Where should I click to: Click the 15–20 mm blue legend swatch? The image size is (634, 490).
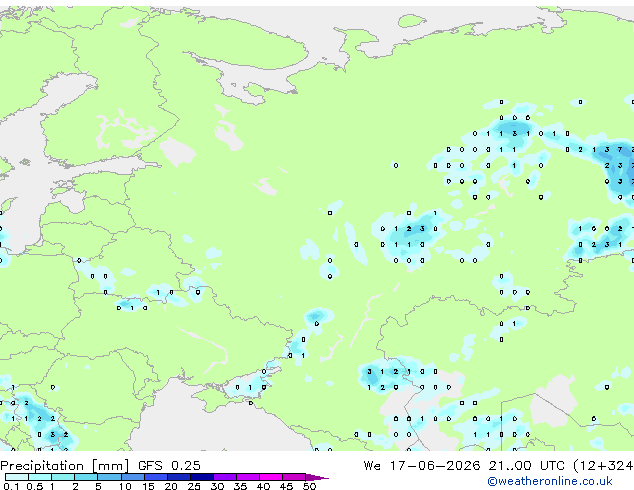(155, 477)
